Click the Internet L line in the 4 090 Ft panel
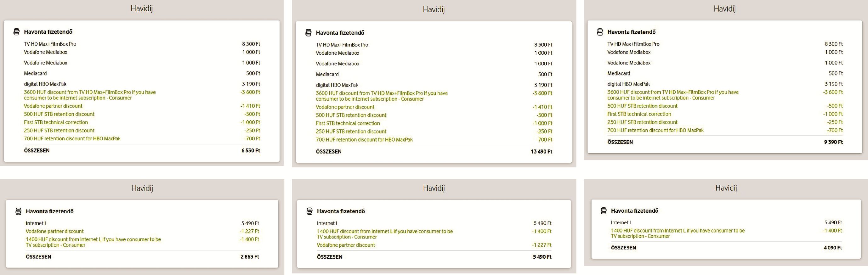Screen dimensions: 868x275 click(621, 222)
